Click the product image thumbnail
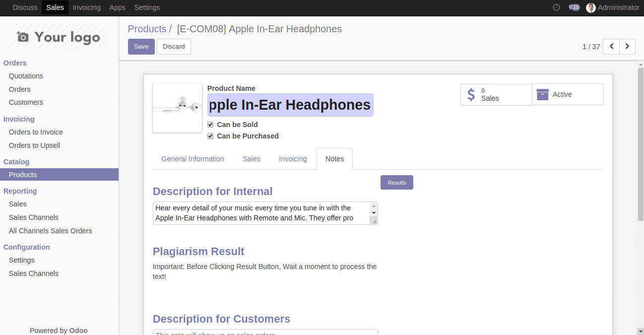 click(177, 108)
